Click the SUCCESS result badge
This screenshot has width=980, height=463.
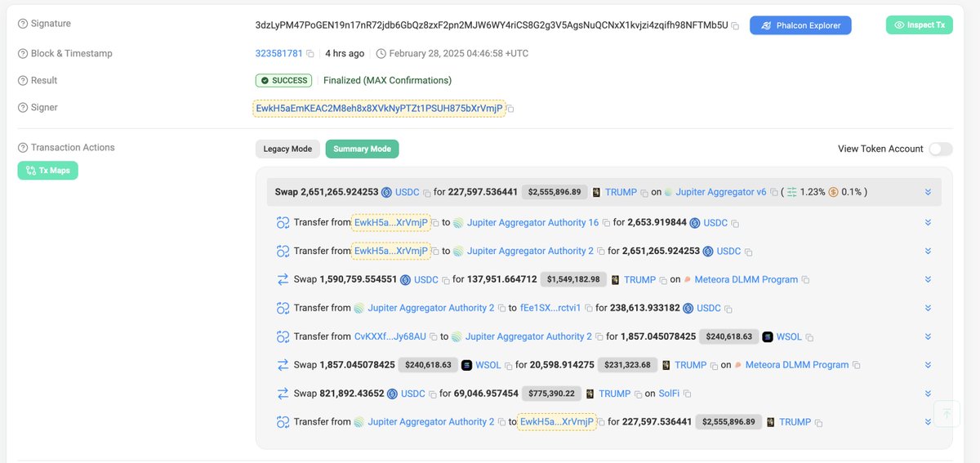click(x=283, y=80)
